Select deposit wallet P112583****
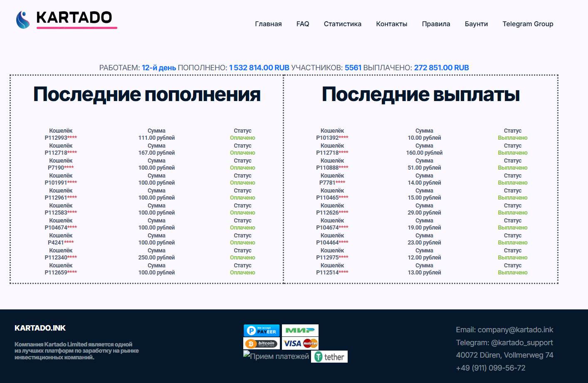 (61, 213)
